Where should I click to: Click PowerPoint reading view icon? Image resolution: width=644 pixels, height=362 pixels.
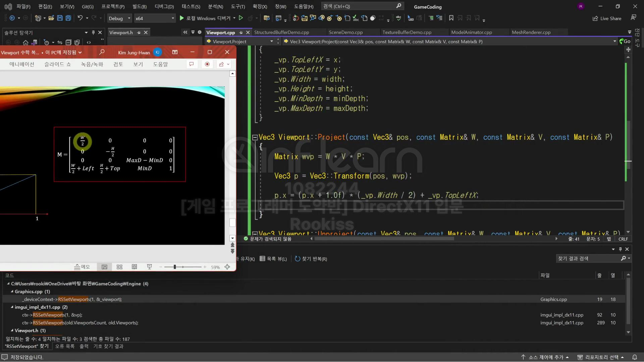pyautogui.click(x=134, y=267)
